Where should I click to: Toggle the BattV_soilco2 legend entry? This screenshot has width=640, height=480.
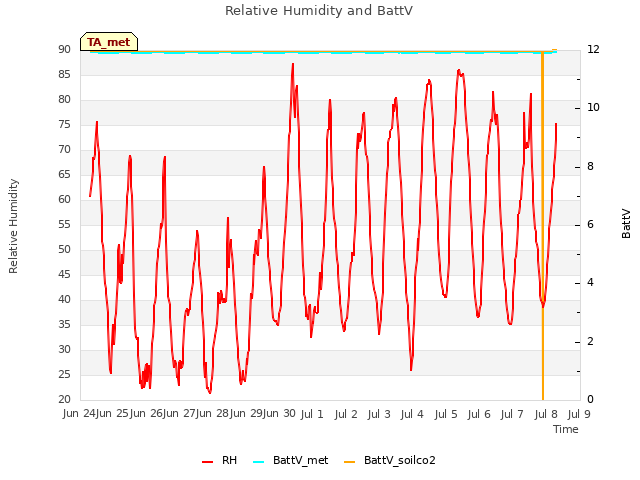[390, 460]
